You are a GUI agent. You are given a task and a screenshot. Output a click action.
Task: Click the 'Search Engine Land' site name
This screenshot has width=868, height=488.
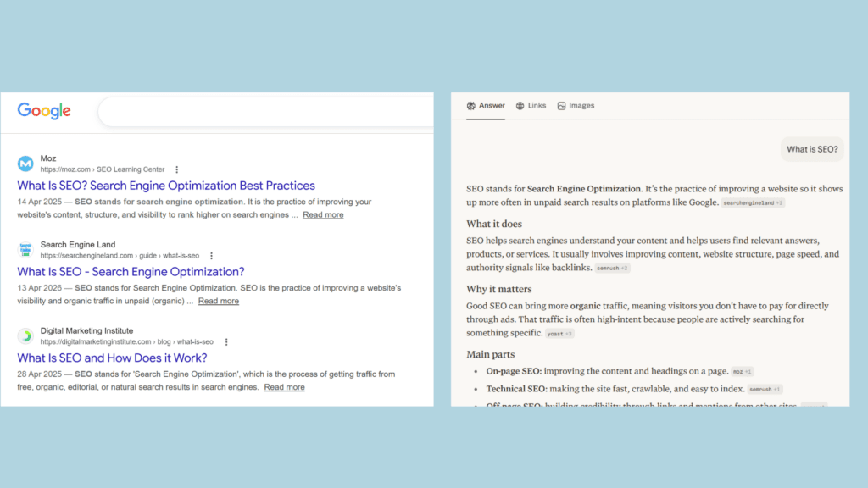[x=78, y=245]
